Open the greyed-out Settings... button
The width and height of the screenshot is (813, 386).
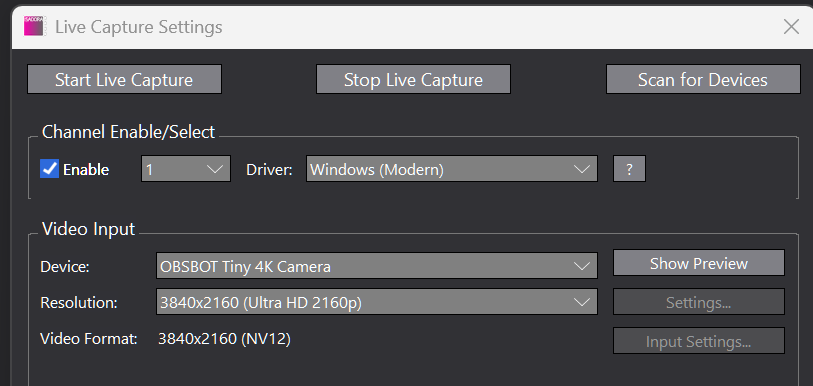coord(698,302)
